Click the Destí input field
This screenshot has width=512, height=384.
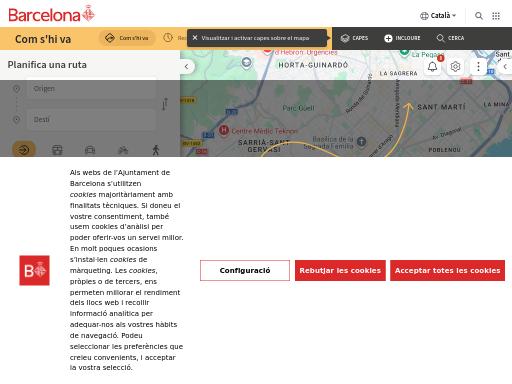click(x=91, y=119)
